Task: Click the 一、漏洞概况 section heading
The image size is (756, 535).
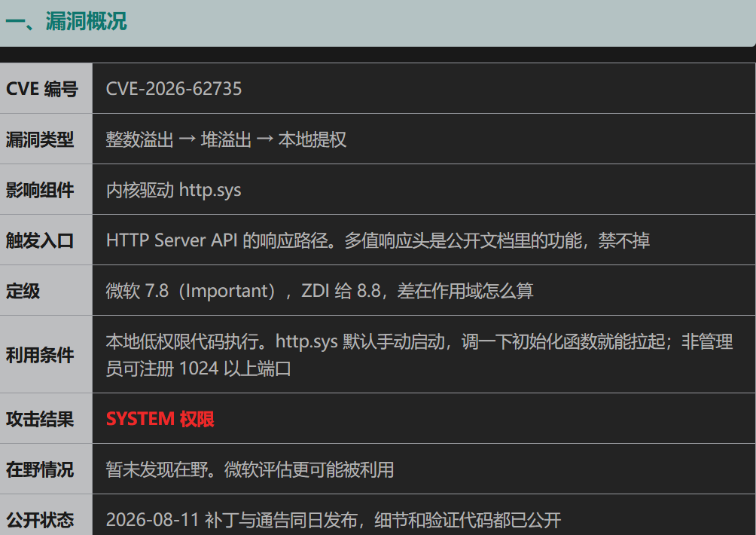Action: (66, 22)
